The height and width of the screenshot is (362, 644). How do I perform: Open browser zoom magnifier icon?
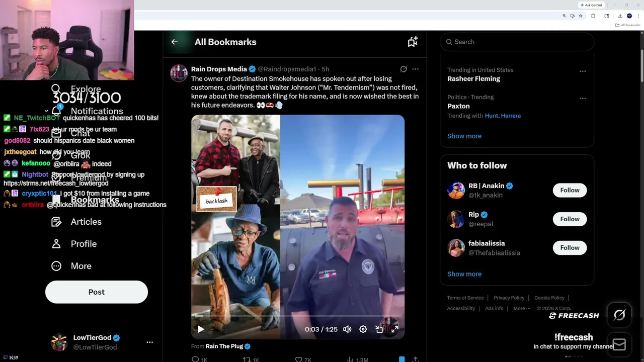tap(564, 16)
